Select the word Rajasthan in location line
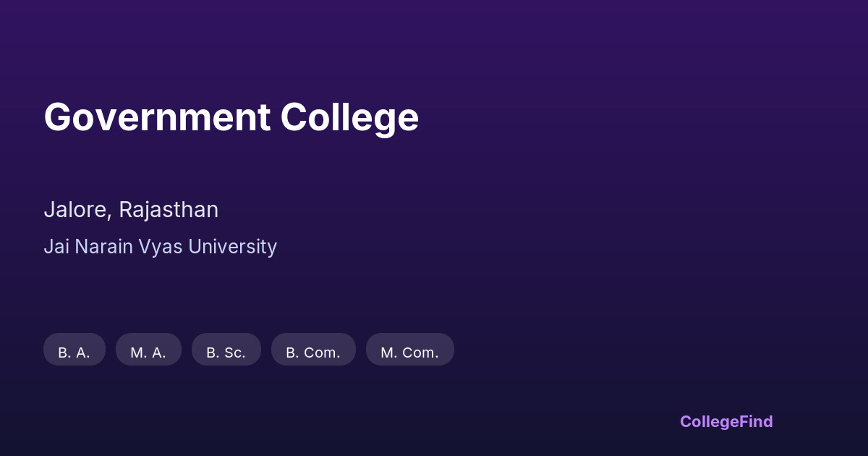Viewport: 868px width, 456px height. [x=169, y=210]
